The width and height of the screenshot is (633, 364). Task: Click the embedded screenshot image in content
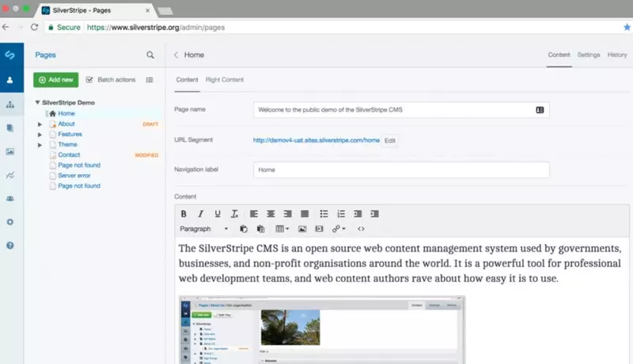point(322,330)
